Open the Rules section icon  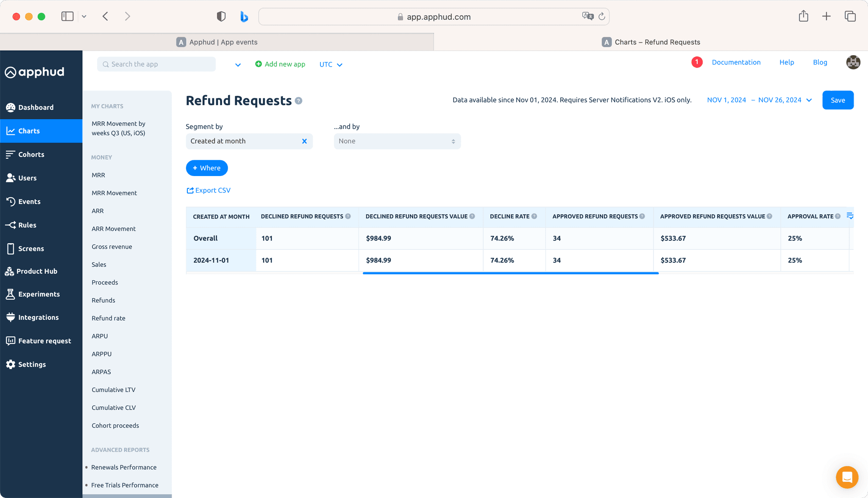(x=11, y=225)
